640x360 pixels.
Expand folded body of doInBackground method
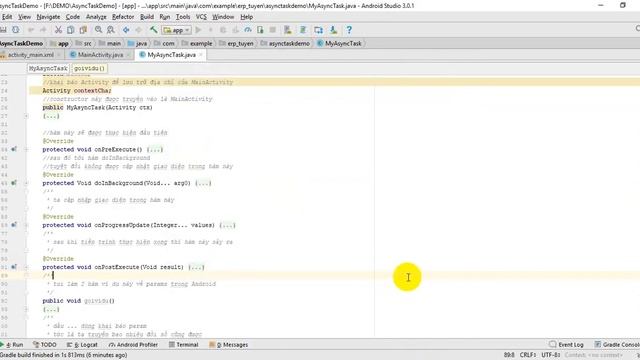pos(203,183)
